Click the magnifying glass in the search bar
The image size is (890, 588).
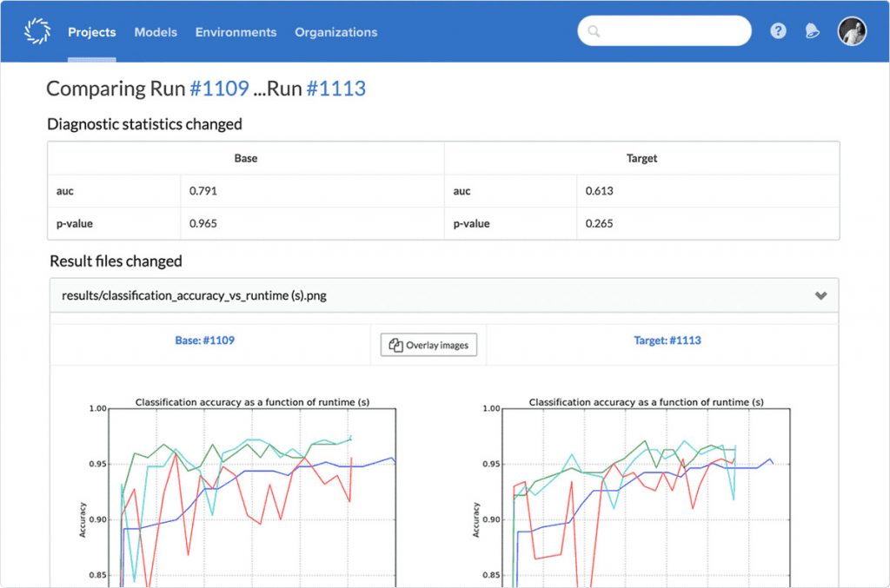[x=593, y=31]
